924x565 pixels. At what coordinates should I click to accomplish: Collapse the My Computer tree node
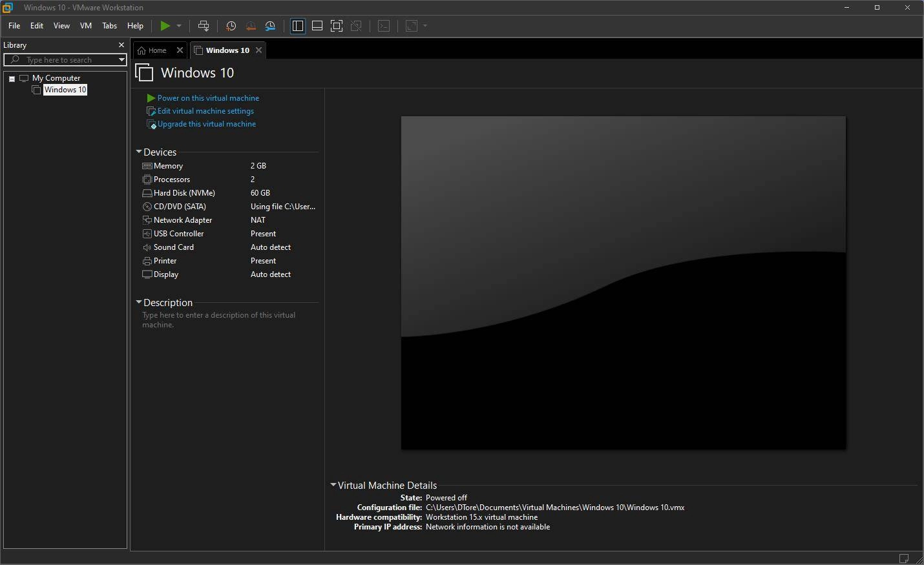(12, 79)
